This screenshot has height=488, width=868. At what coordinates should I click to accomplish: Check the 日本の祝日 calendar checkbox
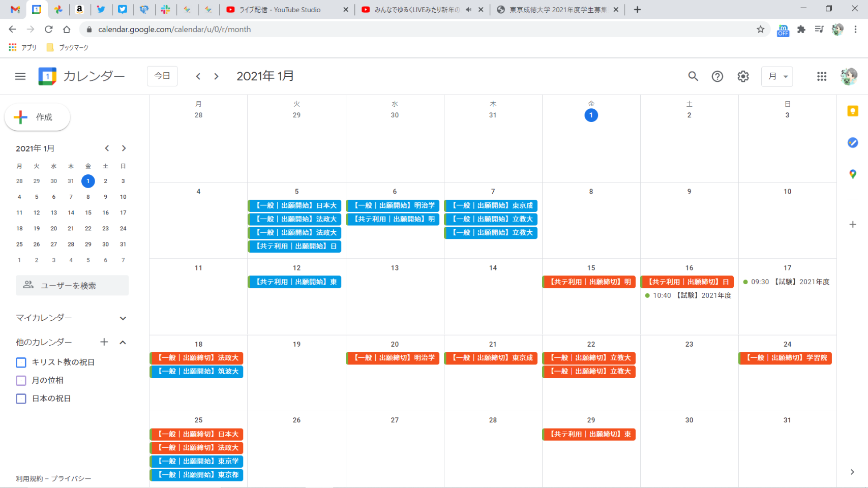pyautogui.click(x=21, y=399)
